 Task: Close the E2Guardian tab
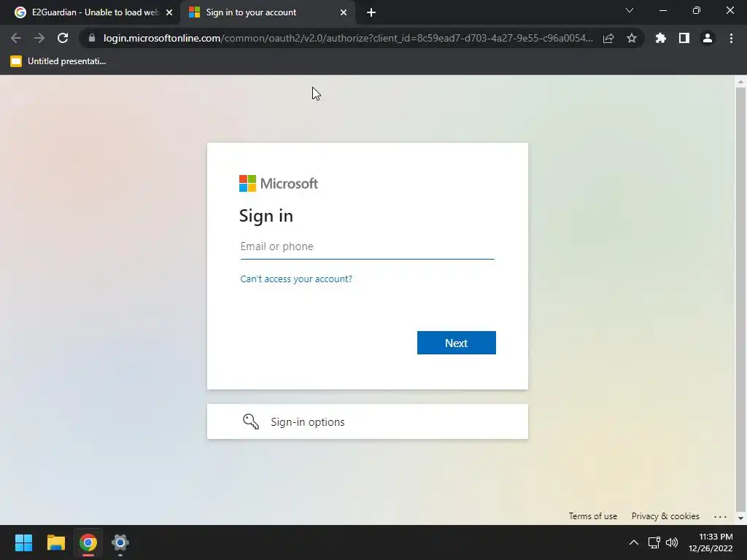point(169,12)
